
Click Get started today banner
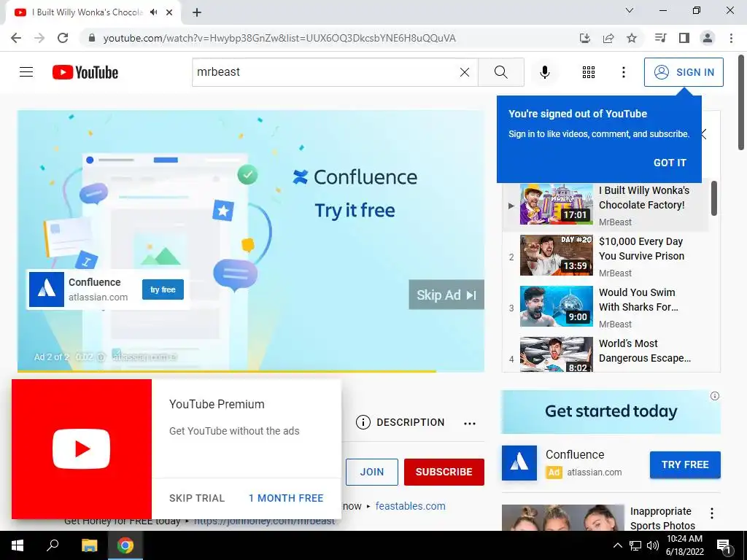[611, 411]
